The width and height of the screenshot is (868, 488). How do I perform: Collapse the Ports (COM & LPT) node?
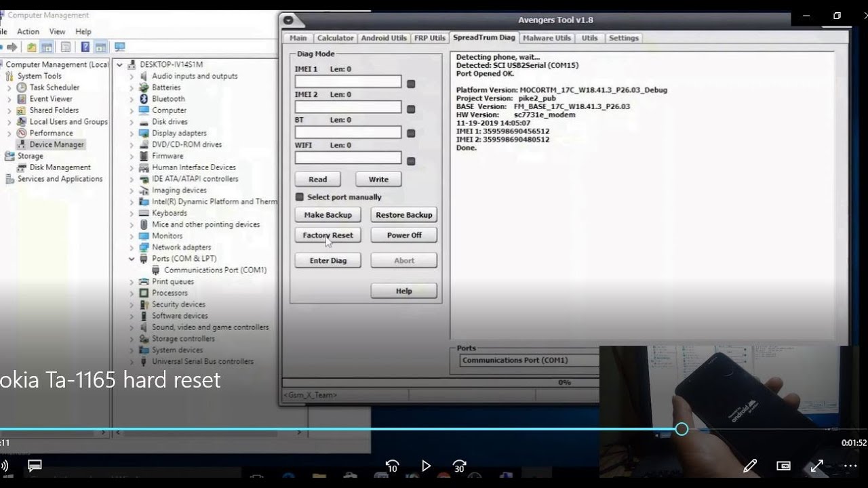(132, 259)
